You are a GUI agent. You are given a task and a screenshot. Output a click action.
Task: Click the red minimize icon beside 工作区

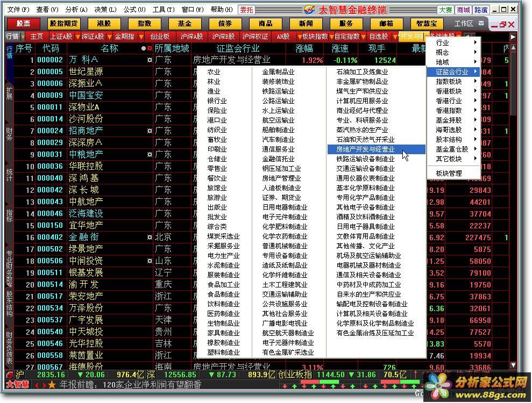click(x=494, y=25)
